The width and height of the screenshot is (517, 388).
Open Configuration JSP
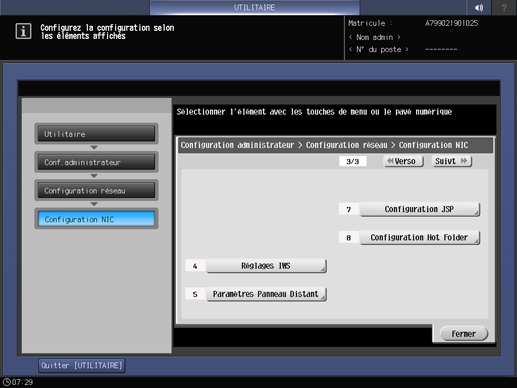tap(420, 209)
